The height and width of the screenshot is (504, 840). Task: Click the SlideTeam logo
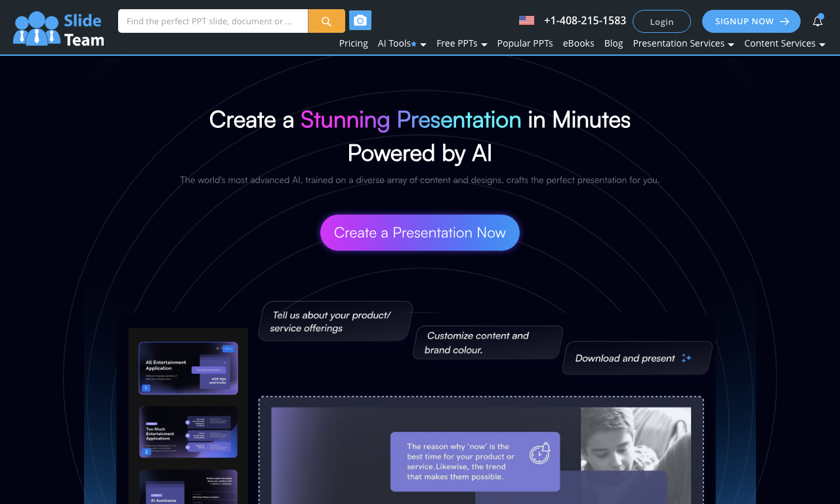[59, 29]
